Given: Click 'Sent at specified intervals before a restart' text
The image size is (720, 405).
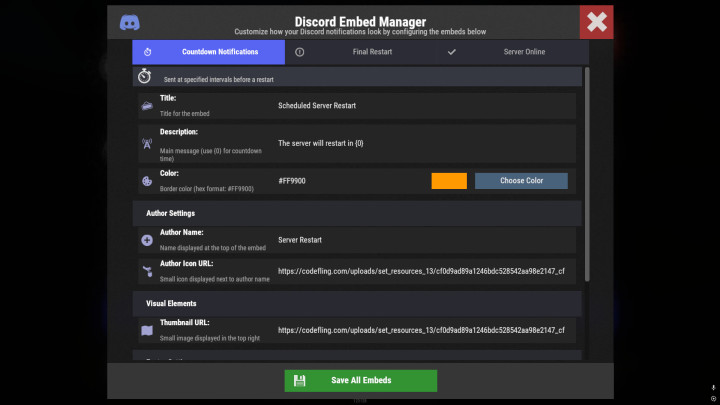Looking at the screenshot, I should [x=219, y=79].
